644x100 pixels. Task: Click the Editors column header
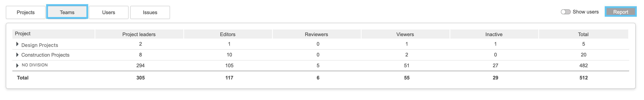[228, 34]
